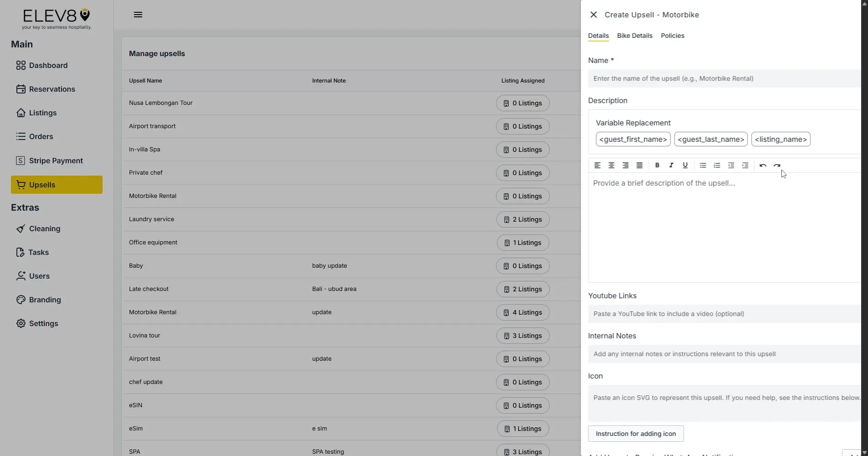Open Settings via the gear icon
This screenshot has width=868, height=456.
click(21, 323)
